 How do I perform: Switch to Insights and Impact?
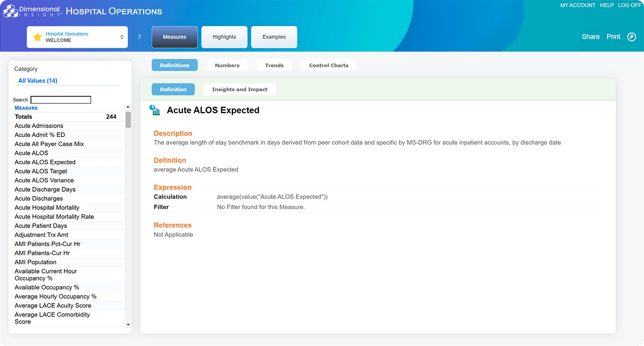pyautogui.click(x=239, y=89)
